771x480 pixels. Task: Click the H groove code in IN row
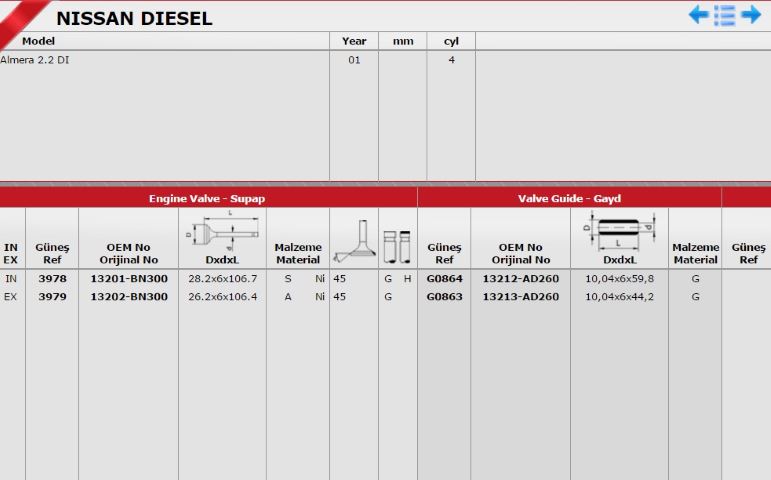[x=407, y=278]
